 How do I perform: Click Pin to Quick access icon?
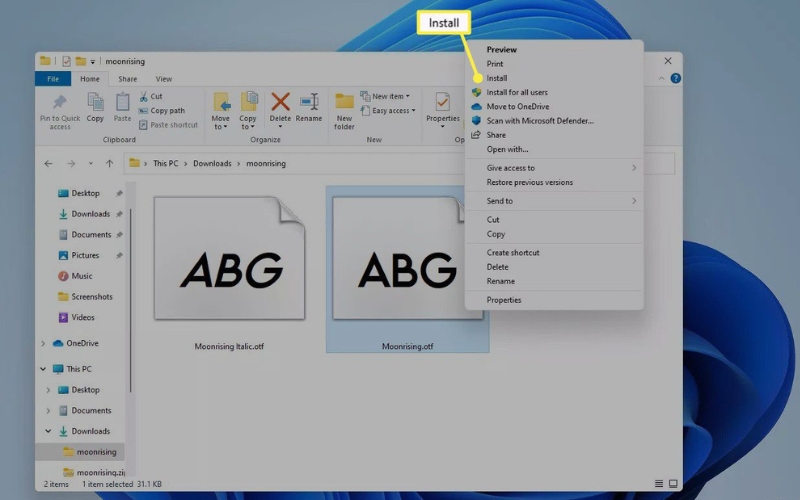60,103
